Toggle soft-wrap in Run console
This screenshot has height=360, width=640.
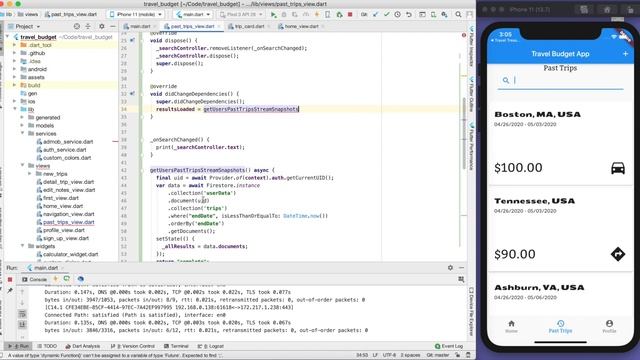point(22,314)
